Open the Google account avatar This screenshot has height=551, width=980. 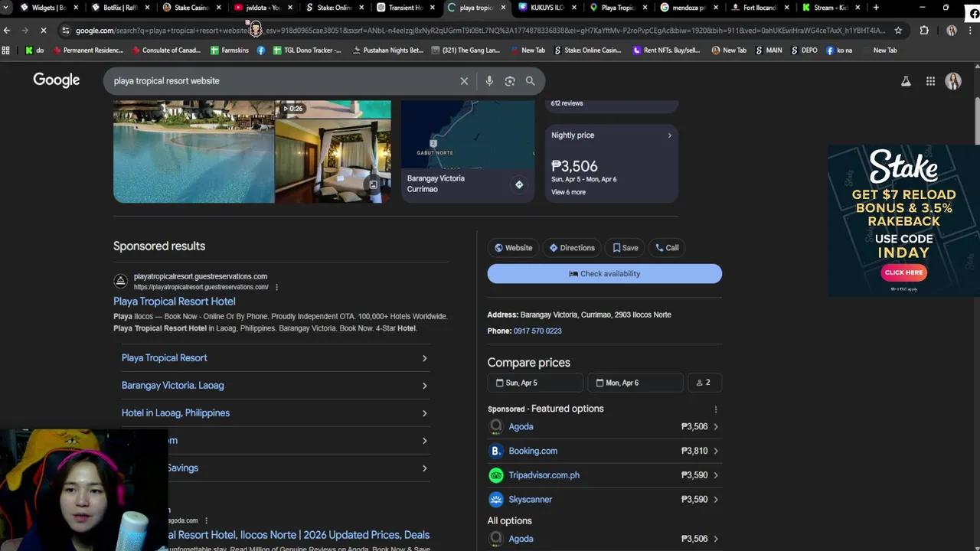(x=953, y=81)
